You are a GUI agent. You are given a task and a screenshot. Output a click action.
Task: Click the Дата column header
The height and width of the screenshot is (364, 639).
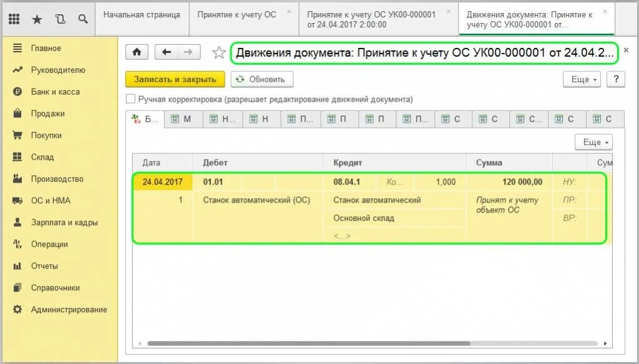163,163
